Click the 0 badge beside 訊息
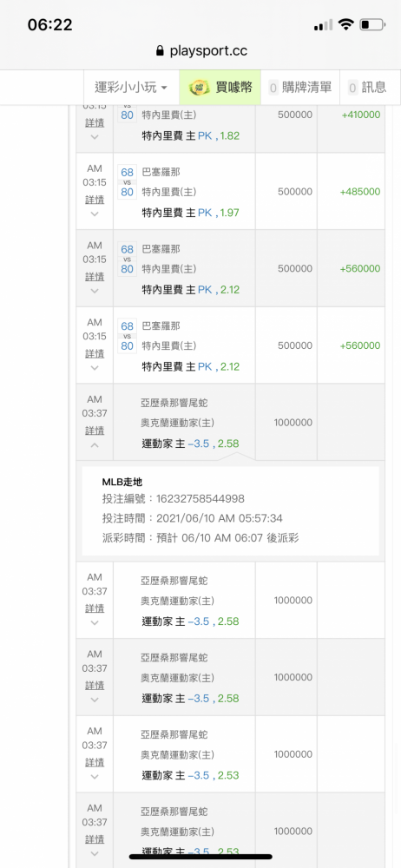Image resolution: width=401 pixels, height=868 pixels. click(x=352, y=88)
